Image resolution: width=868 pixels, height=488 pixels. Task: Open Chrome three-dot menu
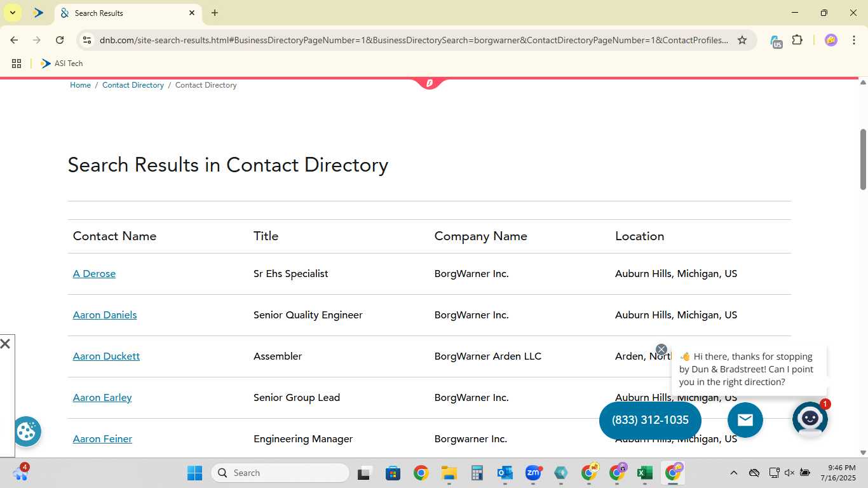pos(853,40)
